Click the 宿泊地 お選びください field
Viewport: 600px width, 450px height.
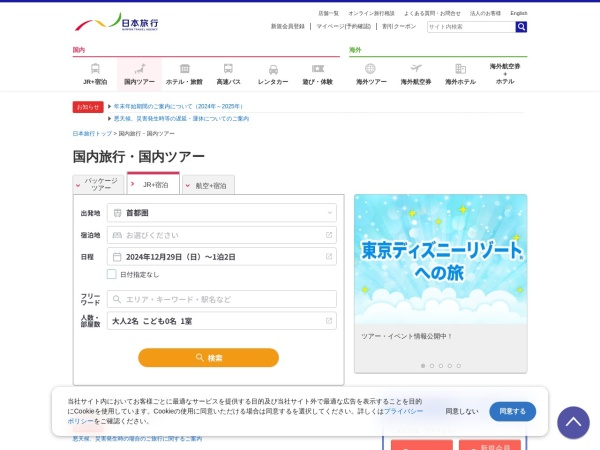pyautogui.click(x=222, y=235)
